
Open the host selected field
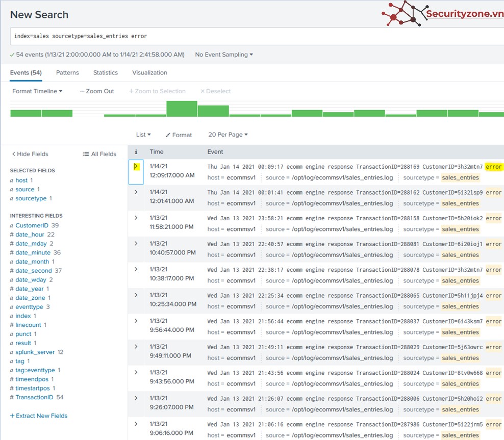click(21, 180)
